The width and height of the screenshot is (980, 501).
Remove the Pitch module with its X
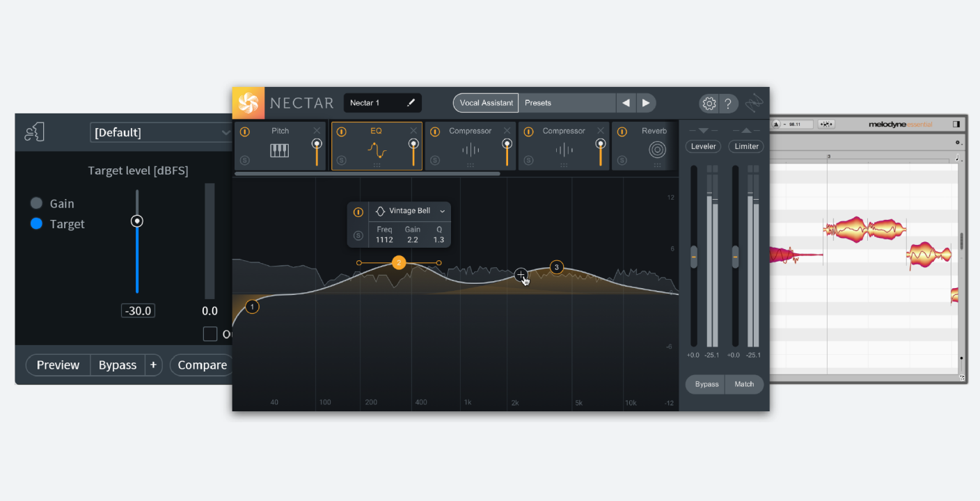click(x=317, y=131)
